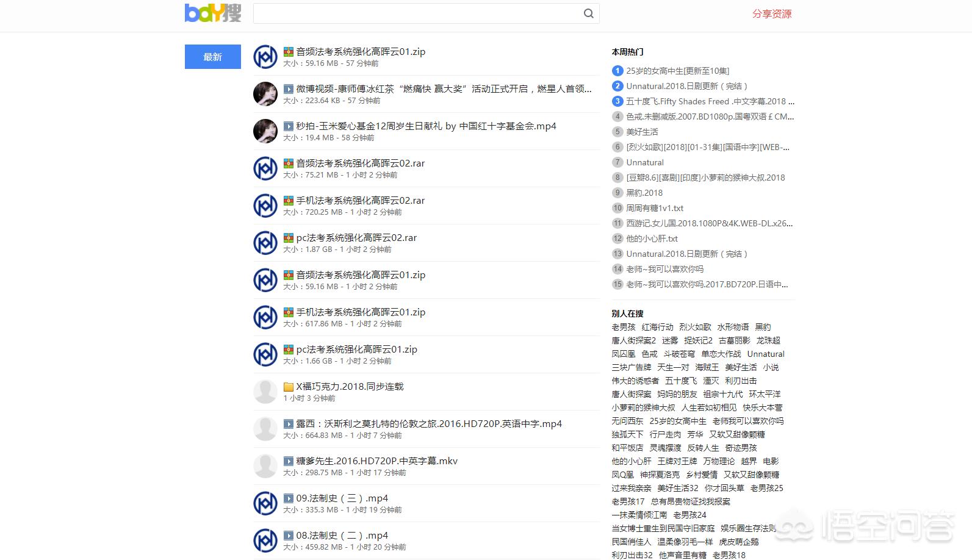Open pc法考系统强化高晖云02.rar result
This screenshot has height=560, width=972.
click(x=357, y=238)
